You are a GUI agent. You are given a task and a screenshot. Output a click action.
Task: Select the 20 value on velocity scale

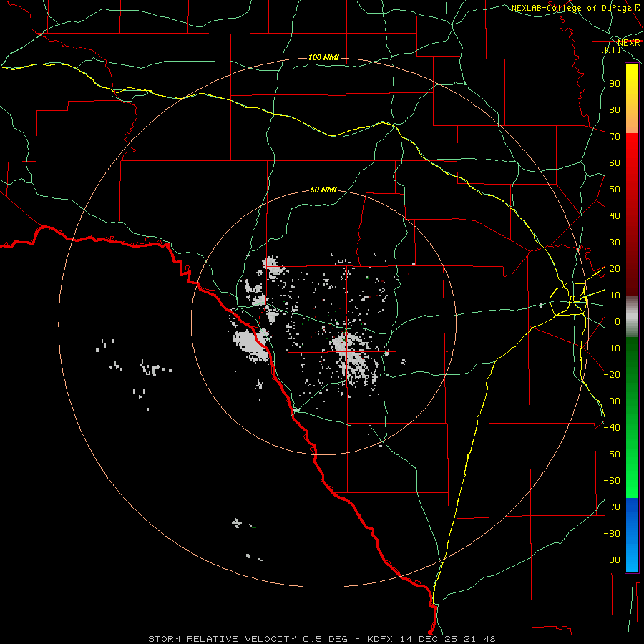click(x=615, y=269)
